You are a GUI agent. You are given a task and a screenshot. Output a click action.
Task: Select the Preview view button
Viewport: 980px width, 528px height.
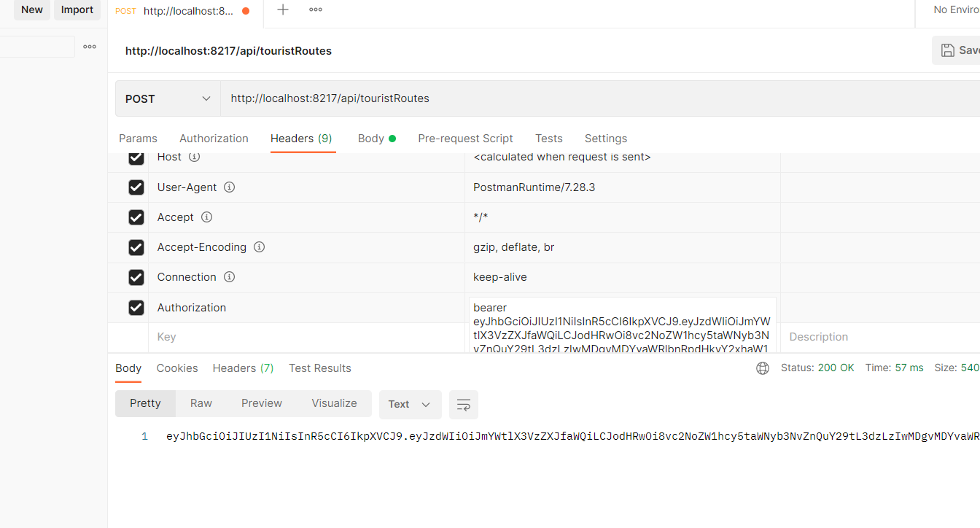click(x=262, y=403)
